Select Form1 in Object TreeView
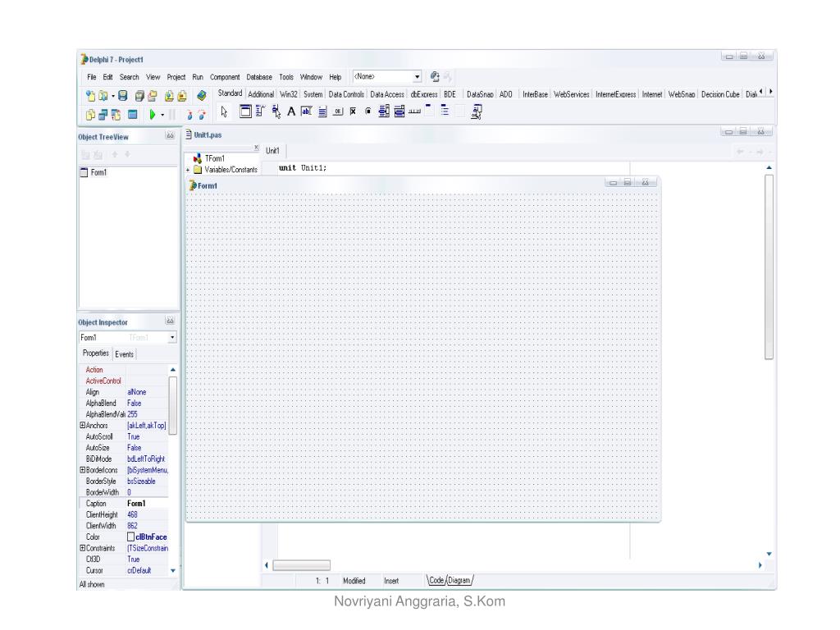Viewport: 840px width, 630px height. (98, 172)
